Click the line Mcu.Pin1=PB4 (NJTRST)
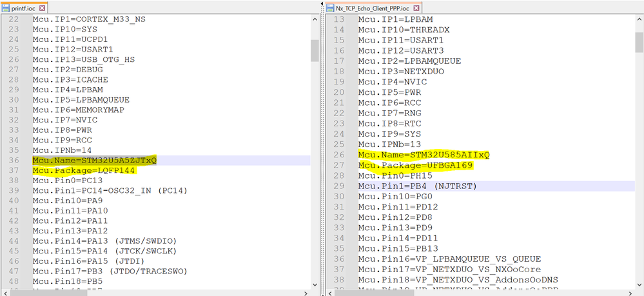The height and width of the screenshot is (296, 644). (417, 186)
